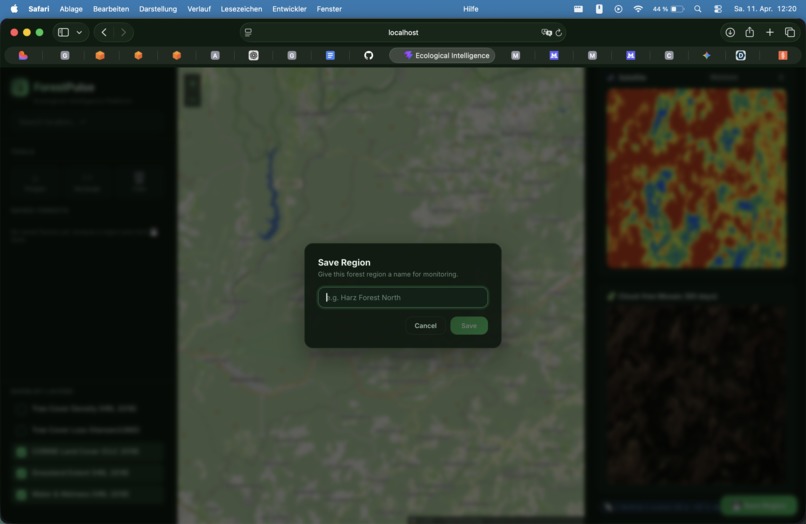Image resolution: width=806 pixels, height=524 pixels.
Task: Open the Entwickler menu
Action: [x=289, y=9]
